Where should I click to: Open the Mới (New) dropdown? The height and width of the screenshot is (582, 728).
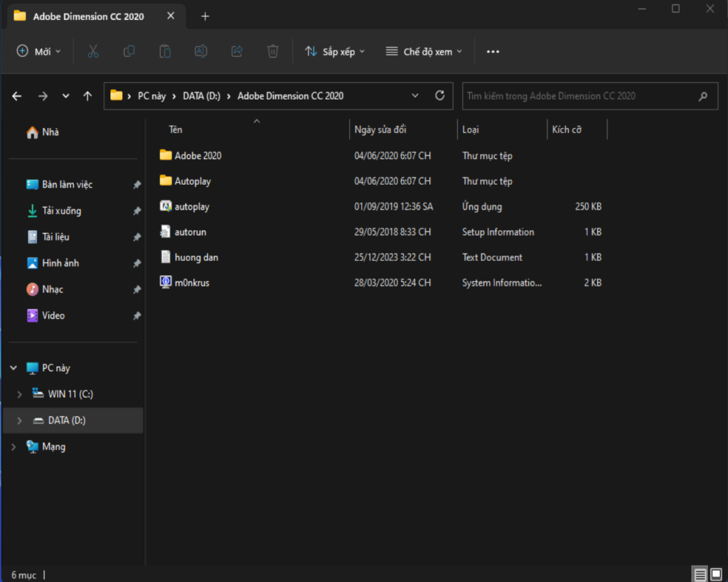(38, 51)
